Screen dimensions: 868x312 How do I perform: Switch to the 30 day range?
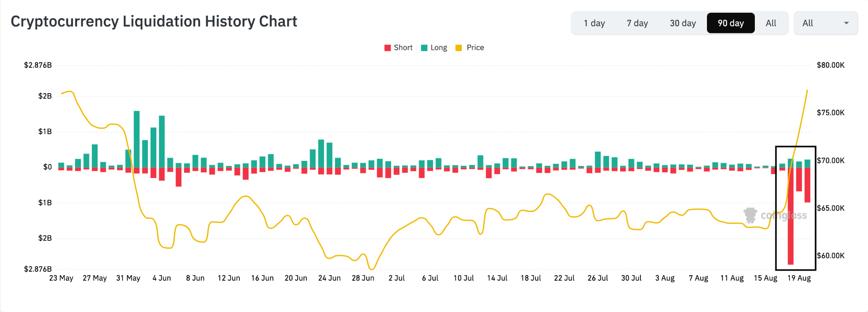(683, 23)
